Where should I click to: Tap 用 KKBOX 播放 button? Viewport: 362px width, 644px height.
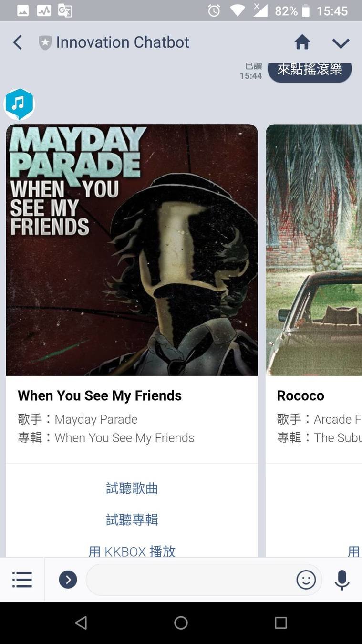coord(132,551)
